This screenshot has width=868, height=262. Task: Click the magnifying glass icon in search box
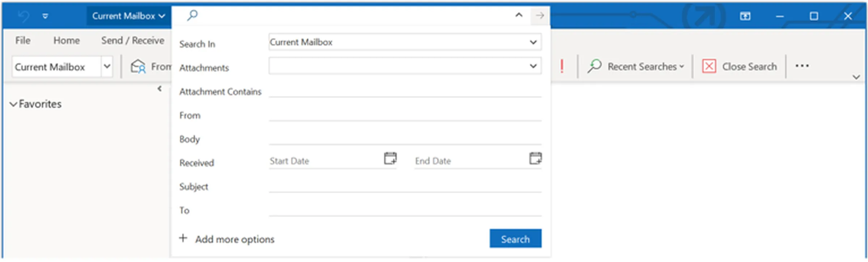[192, 15]
